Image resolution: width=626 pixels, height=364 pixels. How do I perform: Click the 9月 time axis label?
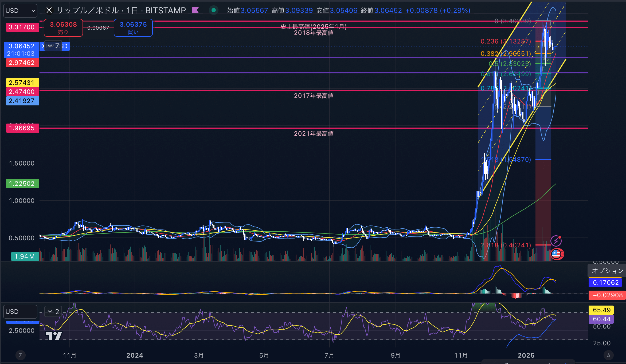pos(396,355)
